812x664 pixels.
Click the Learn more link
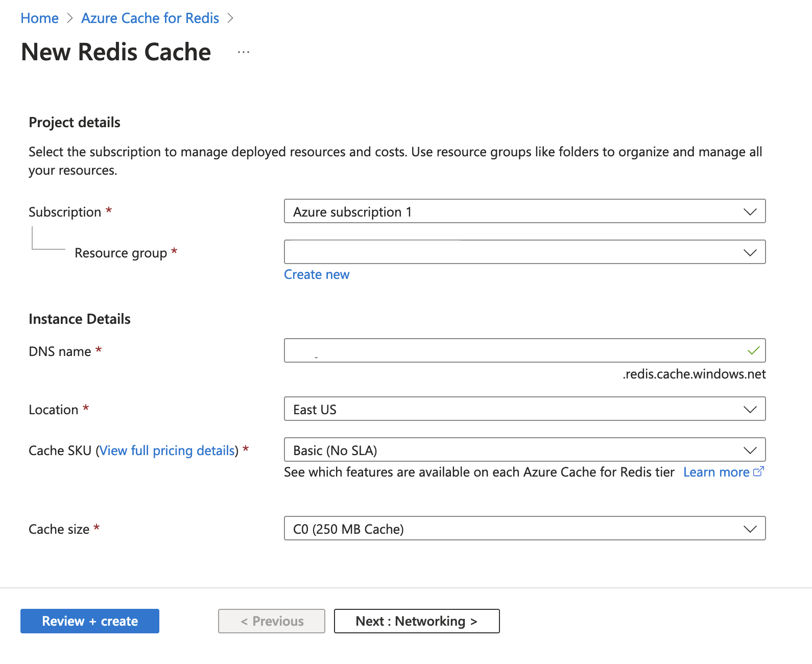click(x=716, y=472)
